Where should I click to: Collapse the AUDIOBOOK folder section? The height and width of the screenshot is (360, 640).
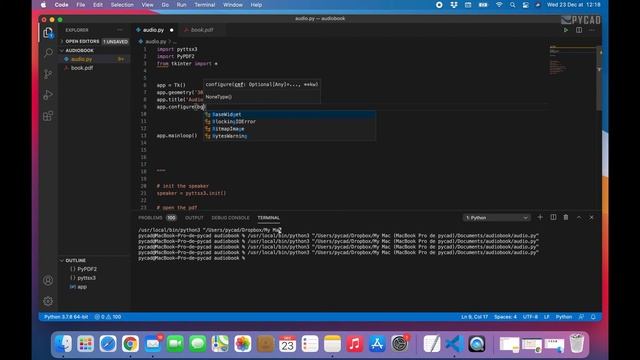click(x=79, y=50)
